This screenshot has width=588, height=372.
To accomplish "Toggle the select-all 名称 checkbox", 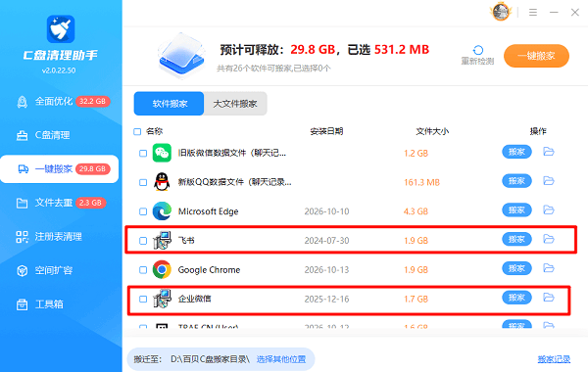I will (137, 131).
